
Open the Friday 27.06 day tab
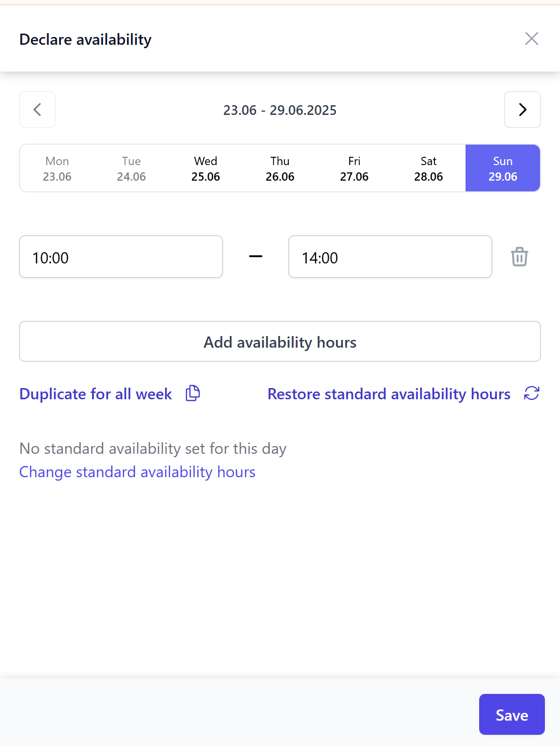(x=354, y=168)
